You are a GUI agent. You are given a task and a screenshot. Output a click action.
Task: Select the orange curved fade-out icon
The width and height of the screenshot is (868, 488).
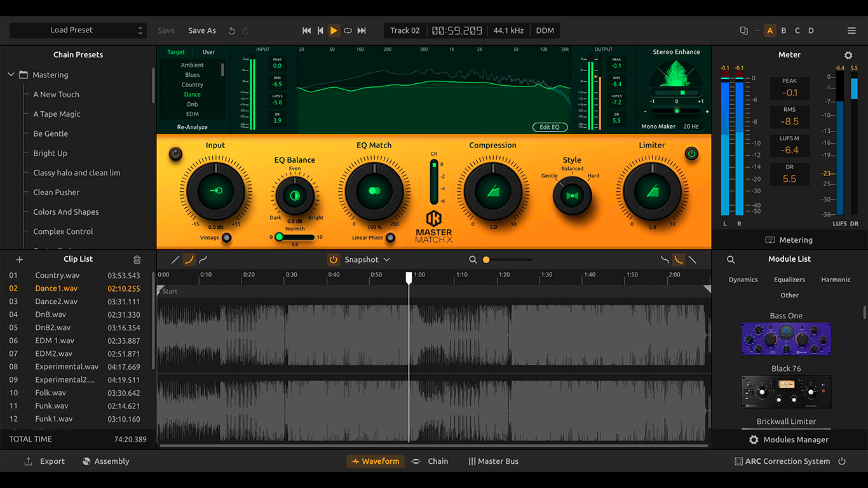click(x=679, y=259)
